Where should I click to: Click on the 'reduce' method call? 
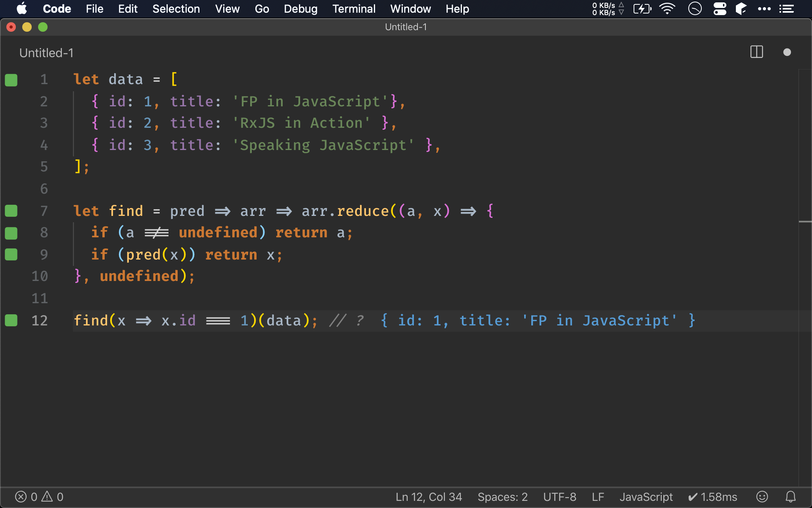pos(363,211)
